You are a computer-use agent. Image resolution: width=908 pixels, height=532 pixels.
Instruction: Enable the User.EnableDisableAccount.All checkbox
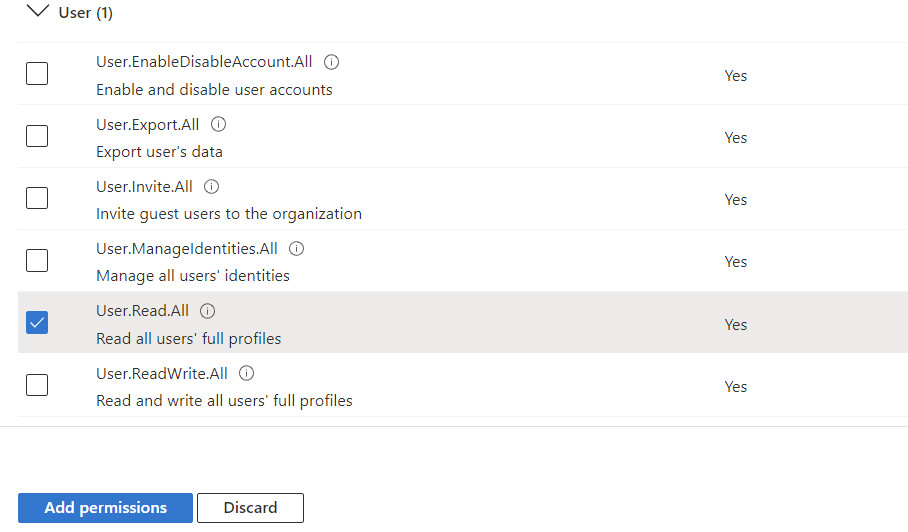coord(37,74)
